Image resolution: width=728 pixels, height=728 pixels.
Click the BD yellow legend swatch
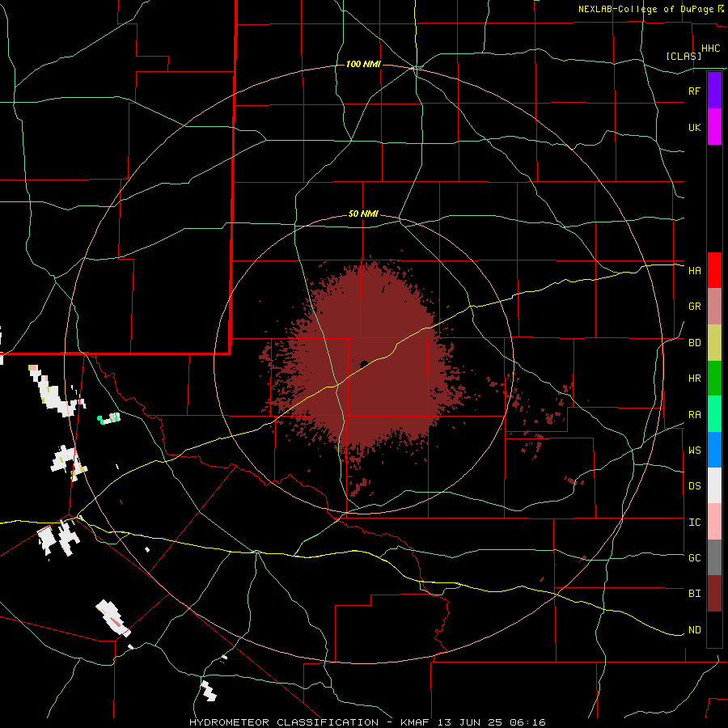[x=714, y=343]
